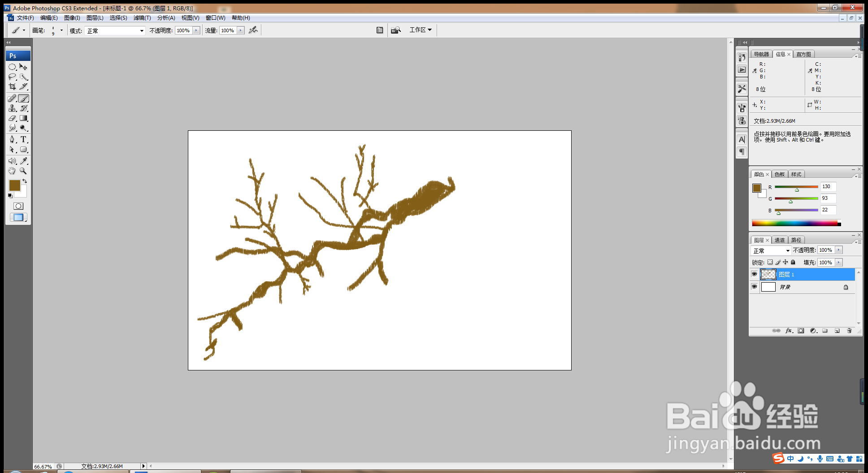Click the add layer style fx button

(789, 331)
